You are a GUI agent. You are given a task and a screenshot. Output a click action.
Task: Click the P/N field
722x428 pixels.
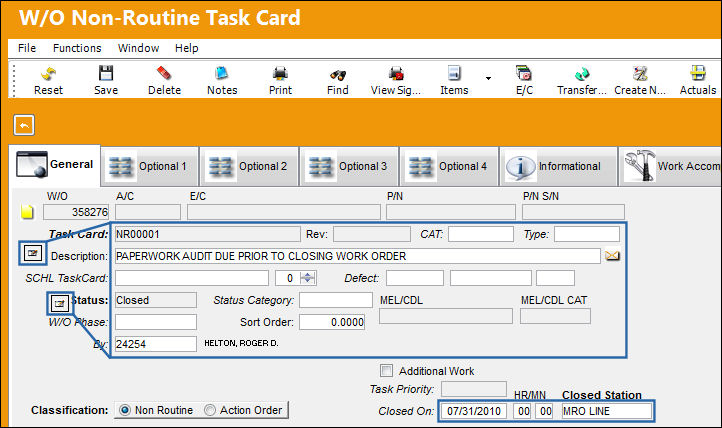[451, 212]
